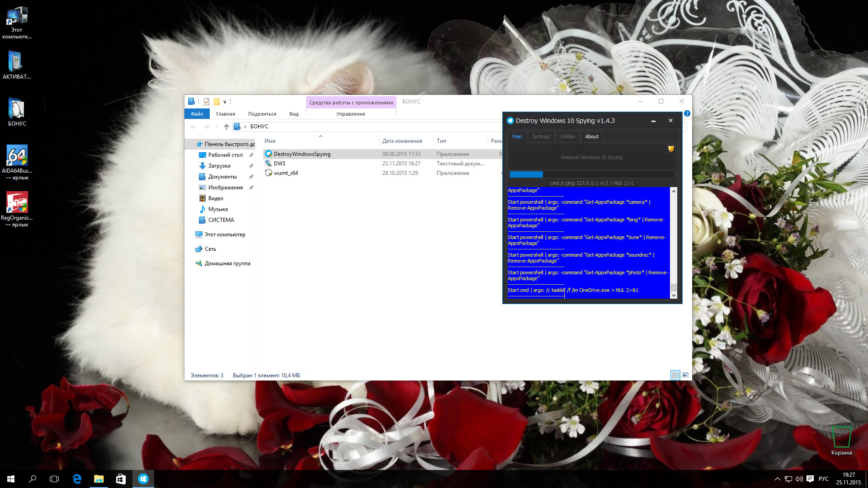Screen dimensions: 868x488
Task: Open Панель быстрого доступа in navigation pane
Action: pyautogui.click(x=225, y=144)
